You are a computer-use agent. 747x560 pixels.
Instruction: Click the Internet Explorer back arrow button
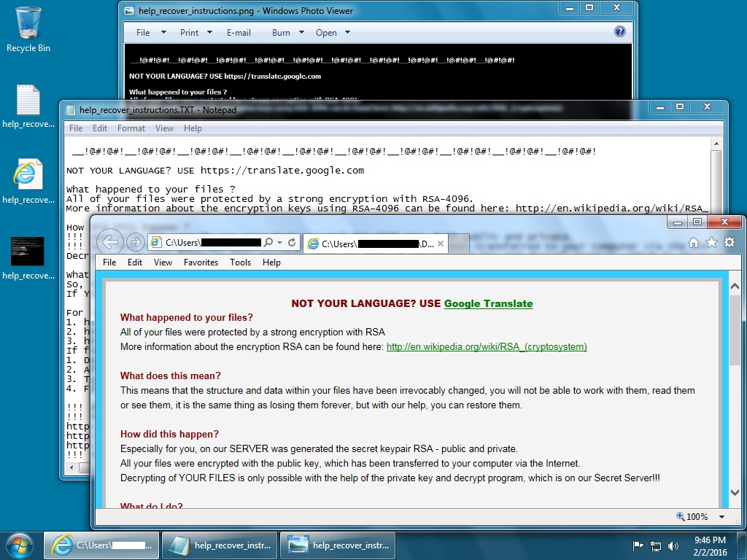[x=110, y=242]
